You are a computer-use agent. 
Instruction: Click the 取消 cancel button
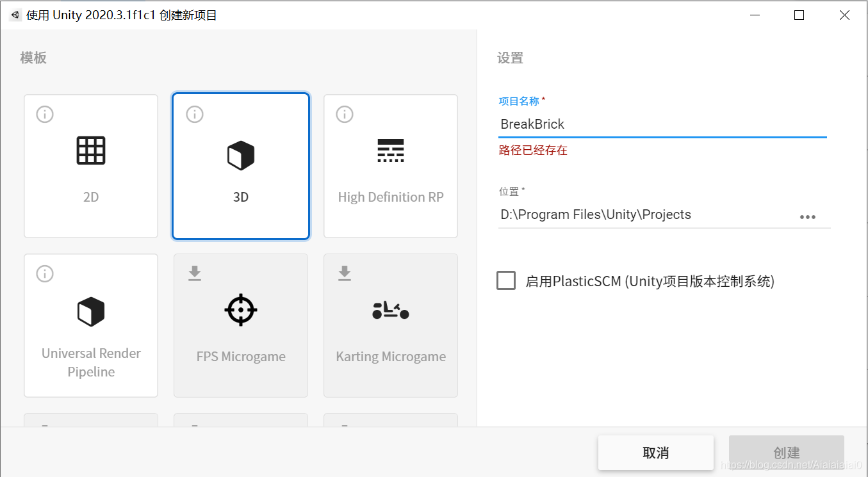pos(656,453)
